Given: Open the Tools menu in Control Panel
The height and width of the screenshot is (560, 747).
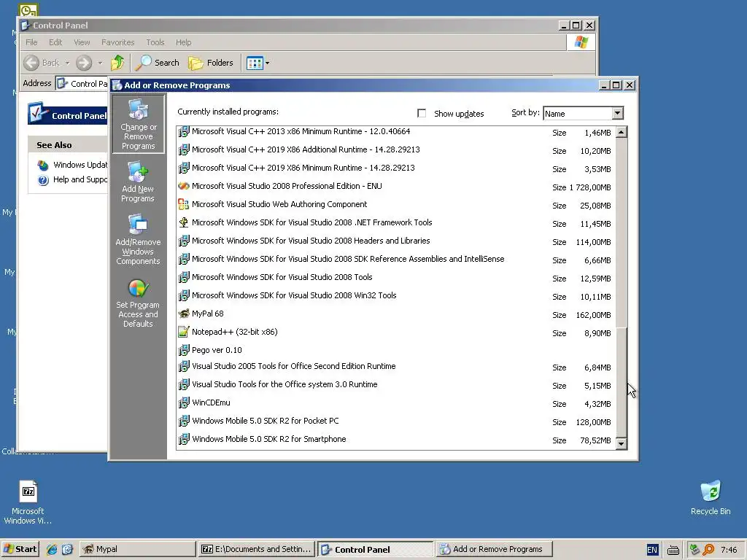Looking at the screenshot, I should click(155, 42).
